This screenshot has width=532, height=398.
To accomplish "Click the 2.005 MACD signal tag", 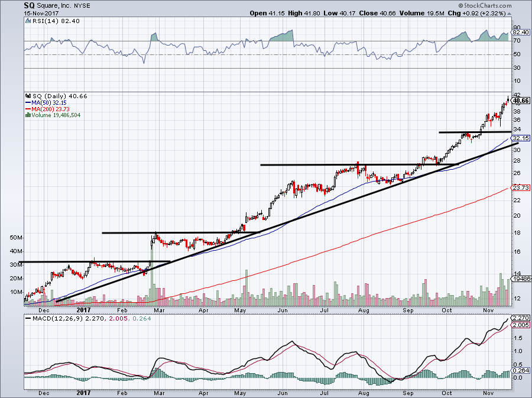I will (521, 325).
